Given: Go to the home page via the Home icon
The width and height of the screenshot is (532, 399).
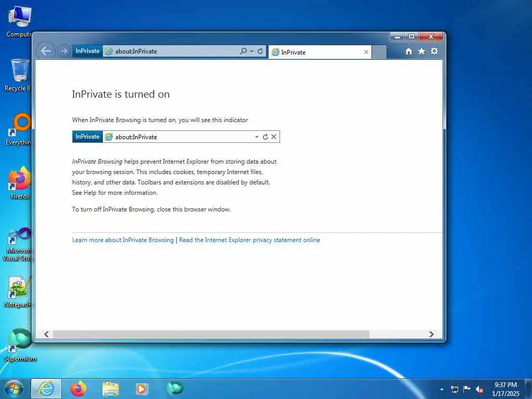Looking at the screenshot, I should click(x=409, y=51).
